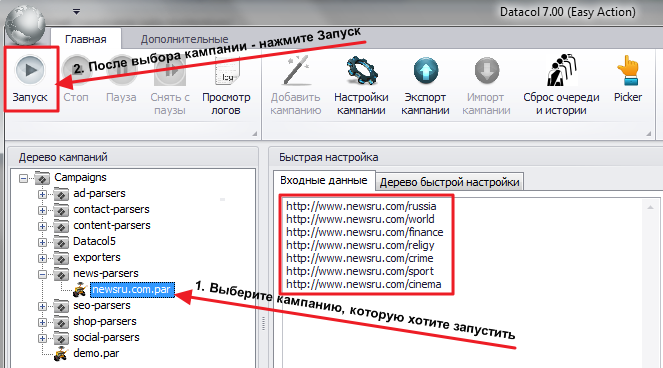The height and width of the screenshot is (368, 663).
Task: Click the Стоп button icon
Action: point(76,70)
